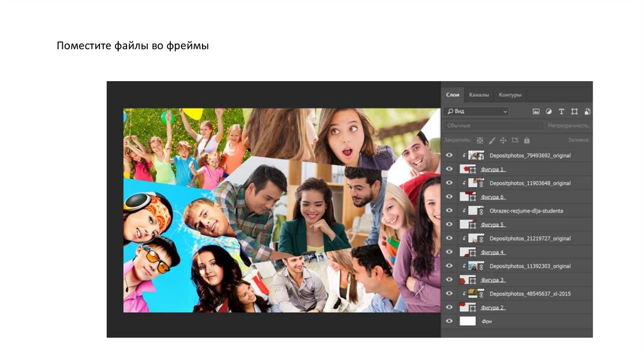Select layer name Obrazec-rezjume-dlja-studenta
This screenshot has height=361, width=644.
pos(526,211)
